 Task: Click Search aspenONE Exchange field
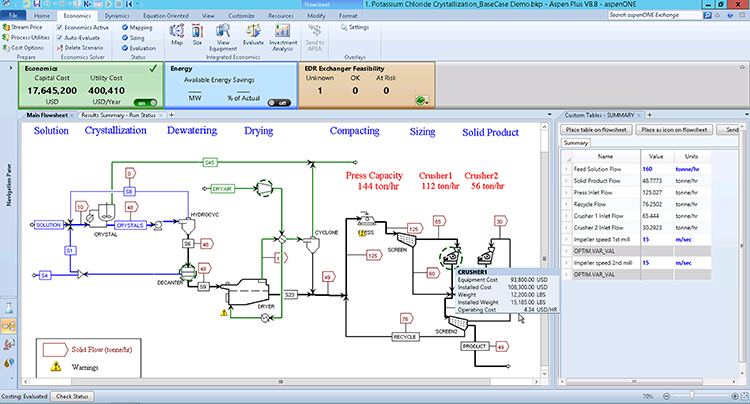click(x=655, y=15)
